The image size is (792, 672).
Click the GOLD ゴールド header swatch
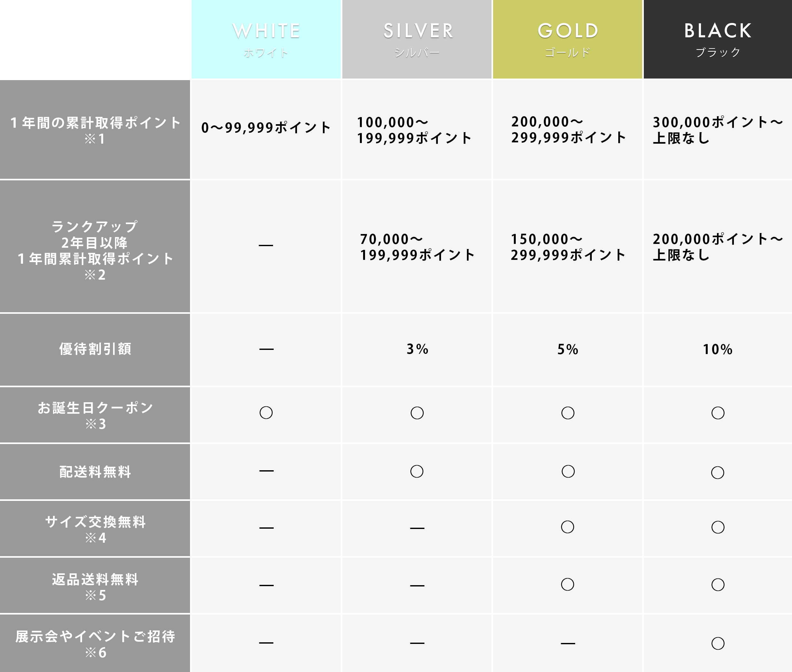pyautogui.click(x=567, y=39)
